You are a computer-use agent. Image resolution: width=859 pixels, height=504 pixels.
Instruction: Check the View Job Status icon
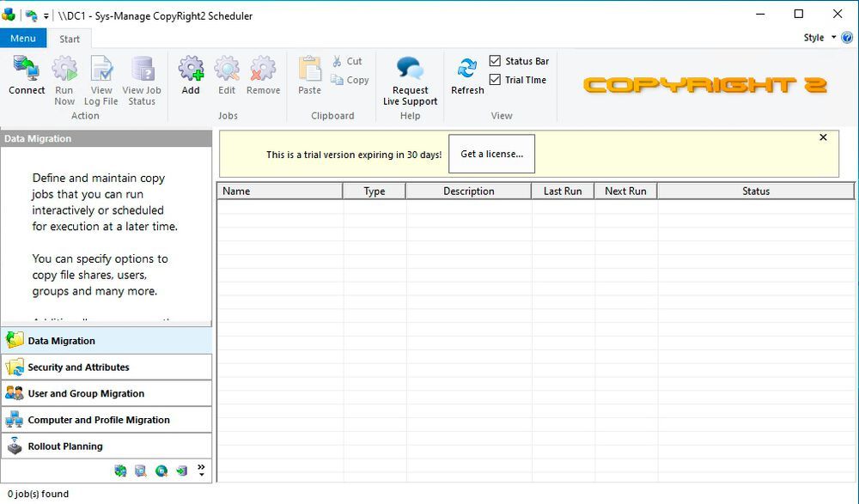142,77
